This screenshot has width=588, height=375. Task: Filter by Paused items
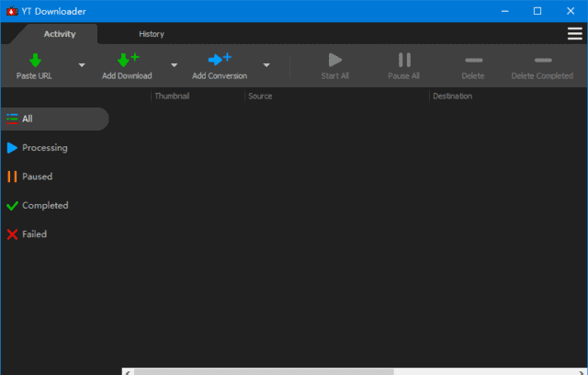click(29, 176)
